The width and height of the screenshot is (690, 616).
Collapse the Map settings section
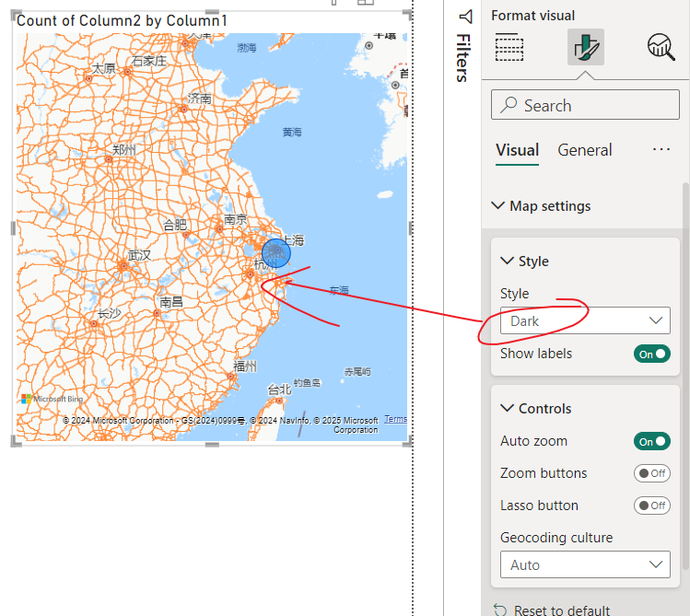click(497, 205)
